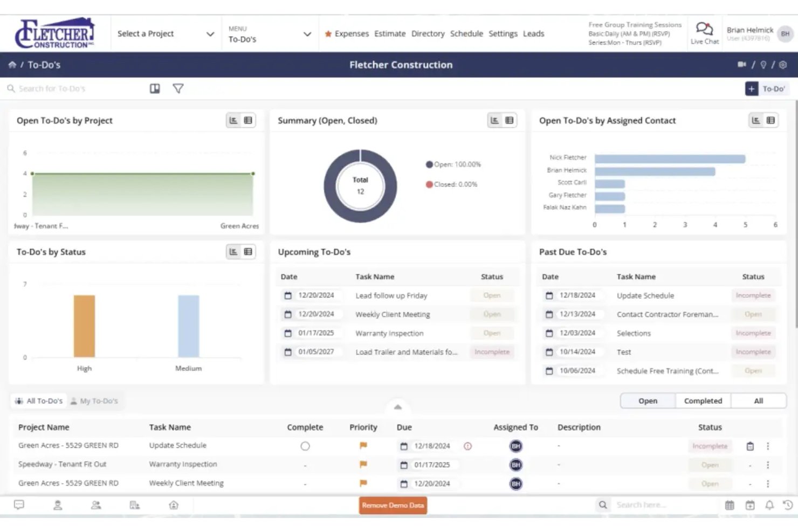Click the building icon in bottom bar
Screen dimensions: 798x532
tap(135, 505)
